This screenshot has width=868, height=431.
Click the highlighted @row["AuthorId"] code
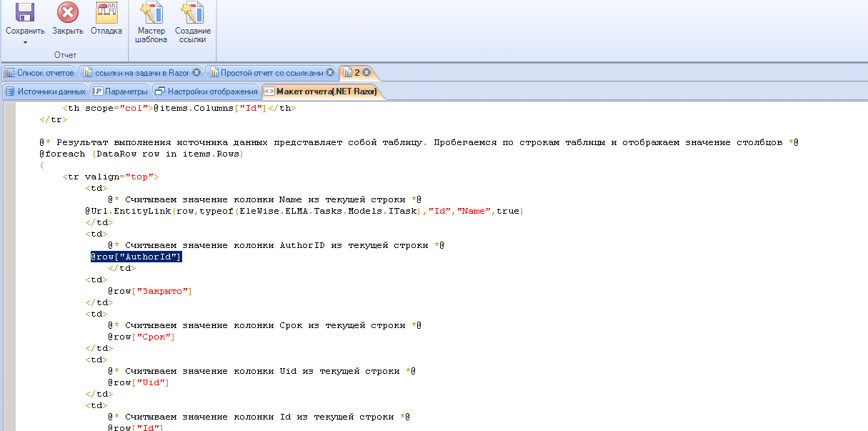point(136,257)
